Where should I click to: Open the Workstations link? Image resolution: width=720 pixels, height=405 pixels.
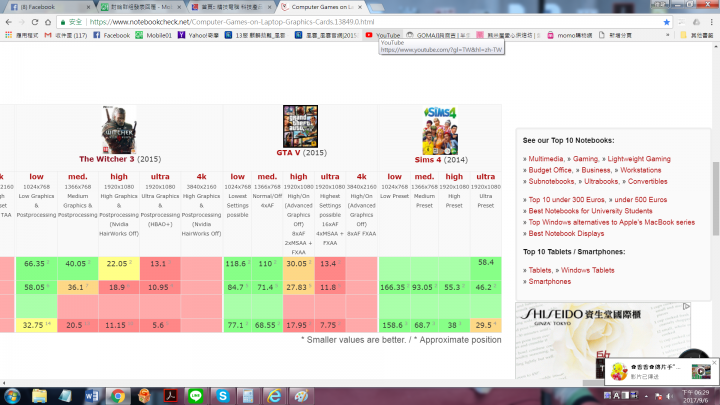tap(641, 170)
